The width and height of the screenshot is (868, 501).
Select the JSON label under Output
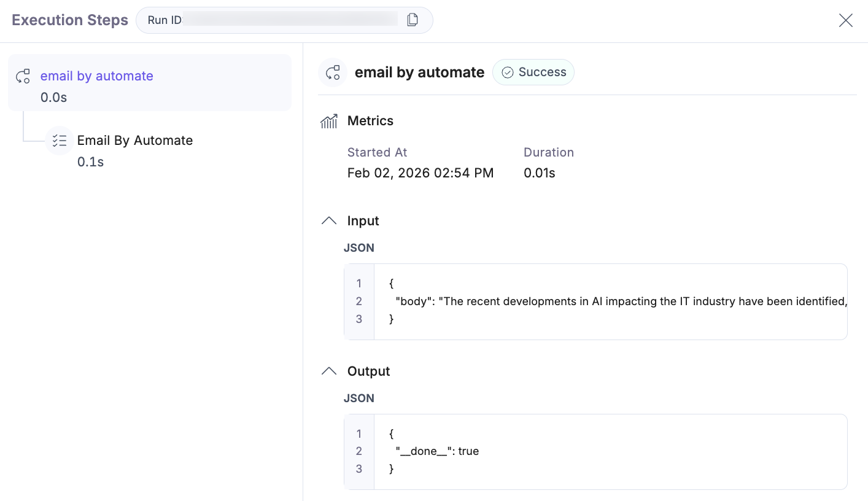point(359,398)
